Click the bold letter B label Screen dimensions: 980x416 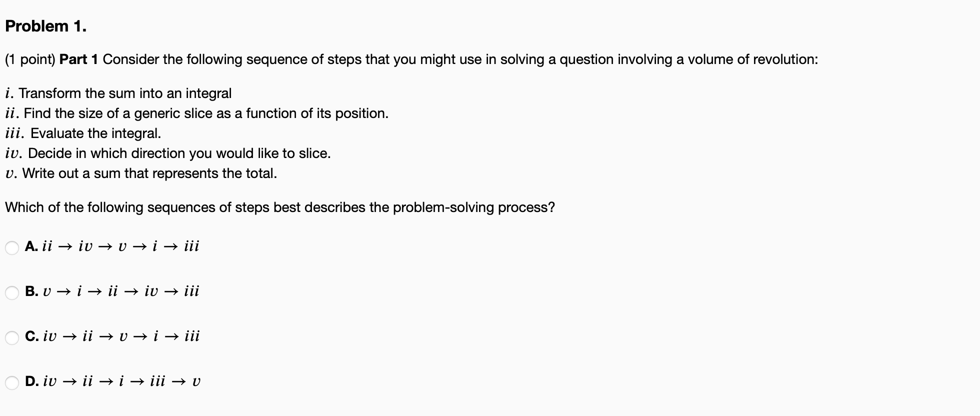click(x=31, y=291)
